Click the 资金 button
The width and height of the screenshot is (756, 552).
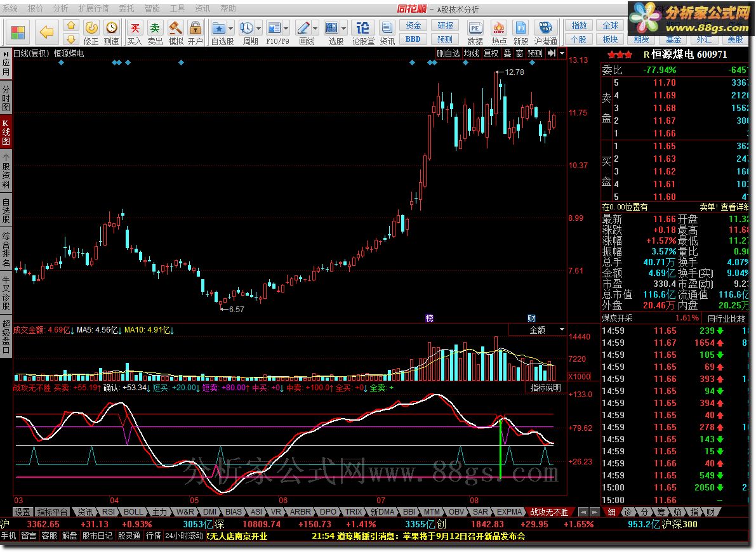point(413,25)
